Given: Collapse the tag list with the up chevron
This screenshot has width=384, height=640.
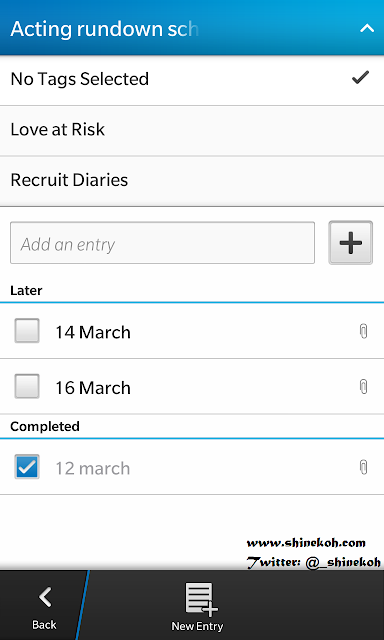Looking at the screenshot, I should (x=367, y=29).
